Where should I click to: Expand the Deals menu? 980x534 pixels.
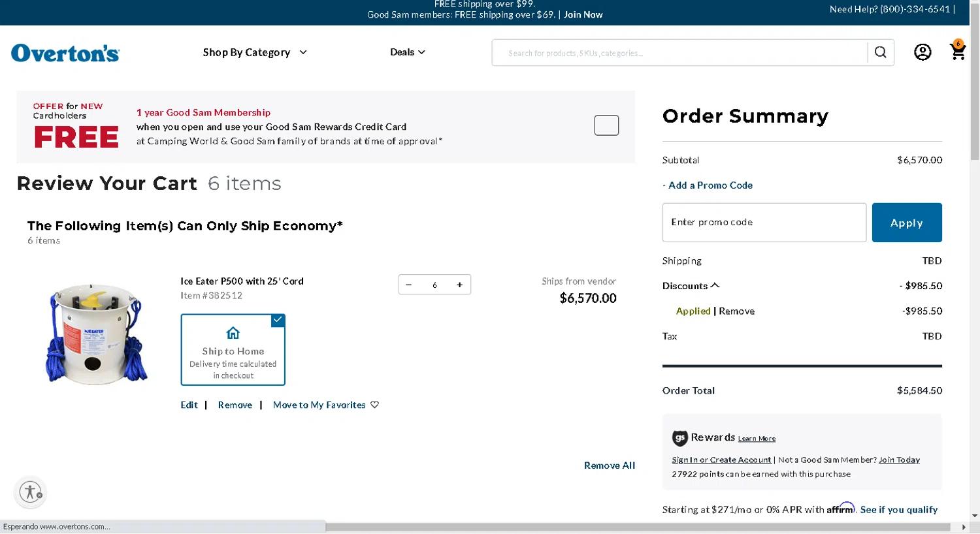pos(407,52)
